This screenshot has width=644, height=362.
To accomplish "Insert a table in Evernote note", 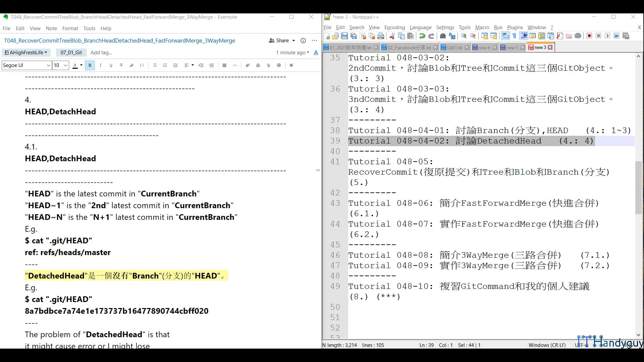I will (x=224, y=65).
